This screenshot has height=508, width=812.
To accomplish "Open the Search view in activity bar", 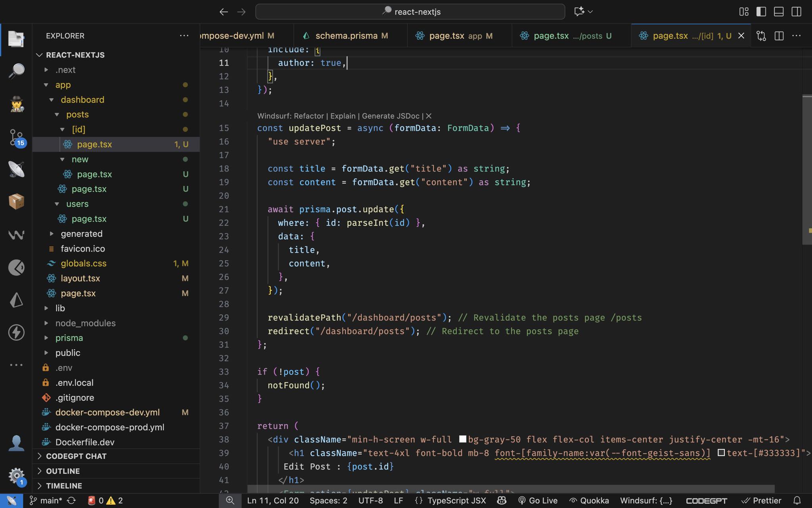I will point(16,71).
